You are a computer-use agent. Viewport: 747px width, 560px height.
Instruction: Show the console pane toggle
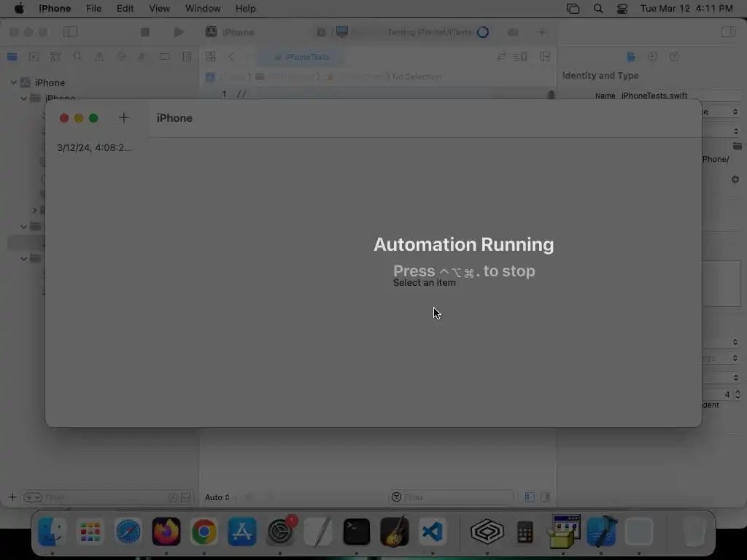pyautogui.click(x=545, y=497)
